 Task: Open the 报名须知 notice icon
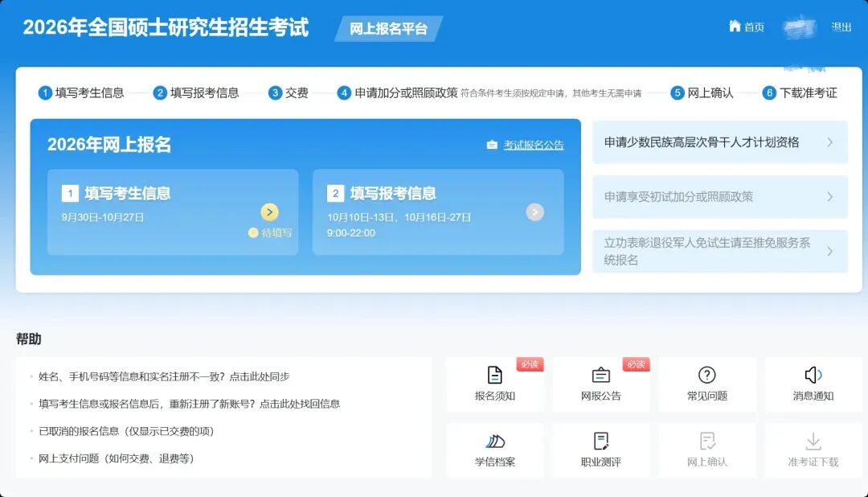click(x=494, y=384)
